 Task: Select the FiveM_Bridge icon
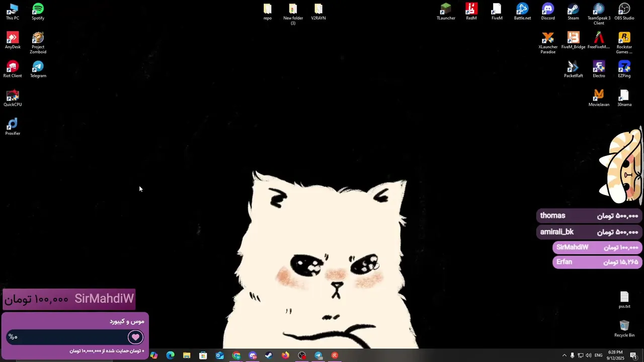573,40
